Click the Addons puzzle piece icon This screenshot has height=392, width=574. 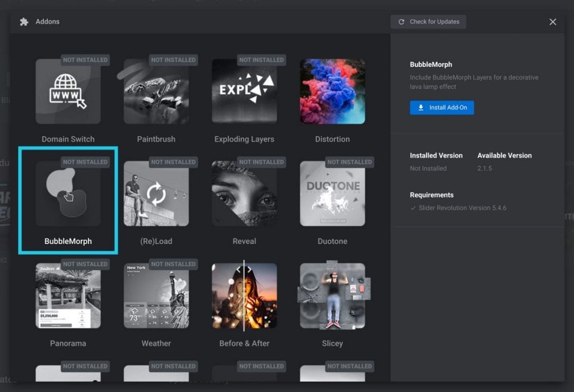[24, 22]
